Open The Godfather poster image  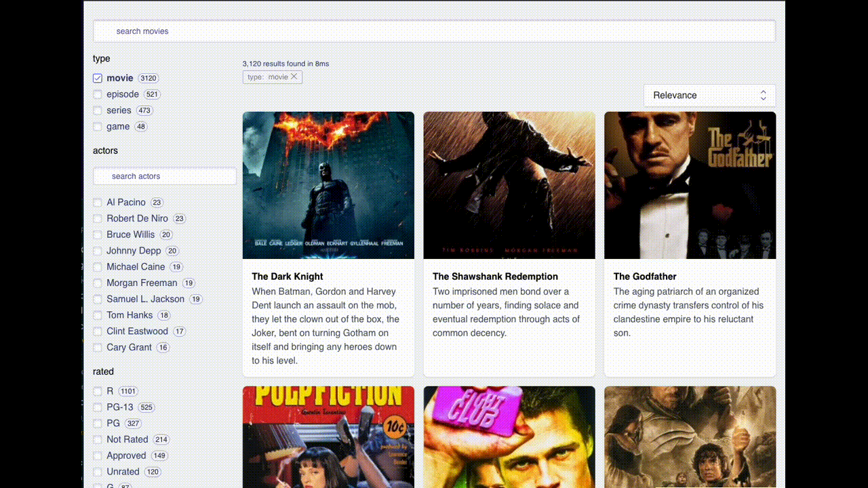pyautogui.click(x=690, y=185)
